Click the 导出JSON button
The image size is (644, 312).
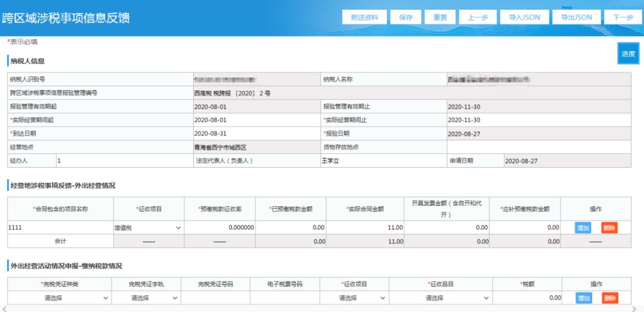click(x=576, y=17)
